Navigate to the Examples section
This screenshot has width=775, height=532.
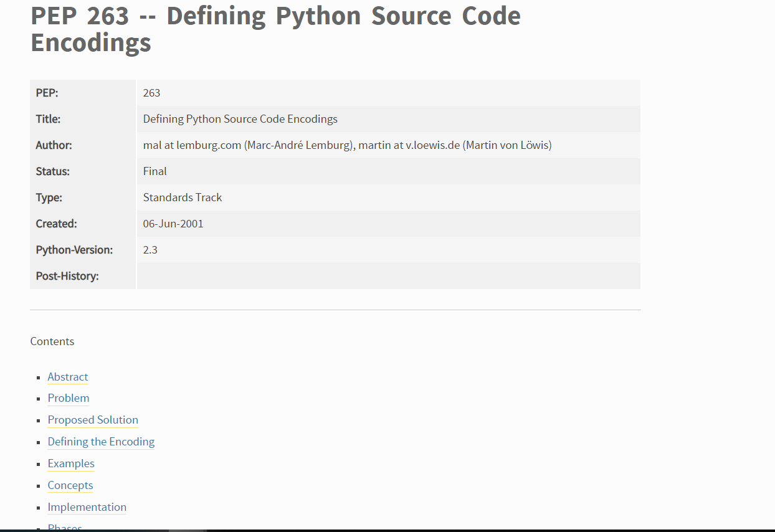71,463
